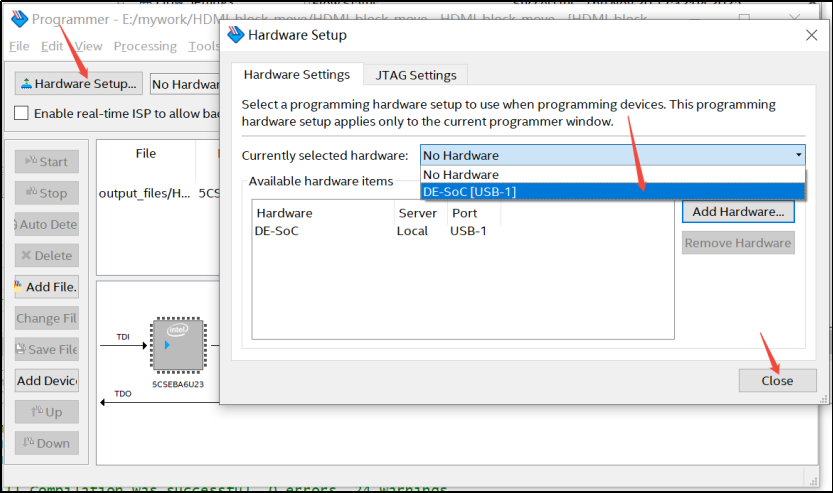Switch to the JTAG Settings tab

click(x=416, y=75)
